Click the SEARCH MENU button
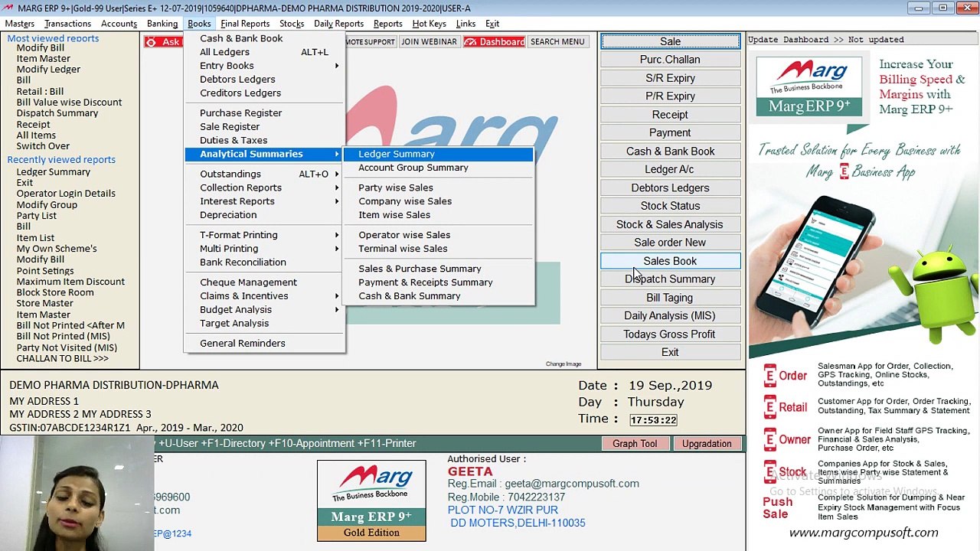Image resolution: width=980 pixels, height=551 pixels. (x=557, y=41)
